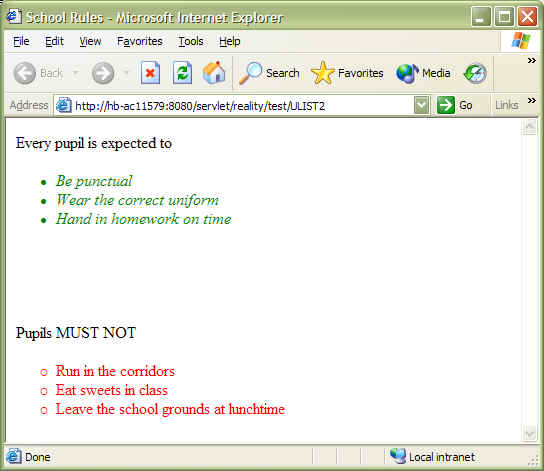Click the scrollbar down arrow

(x=530, y=434)
